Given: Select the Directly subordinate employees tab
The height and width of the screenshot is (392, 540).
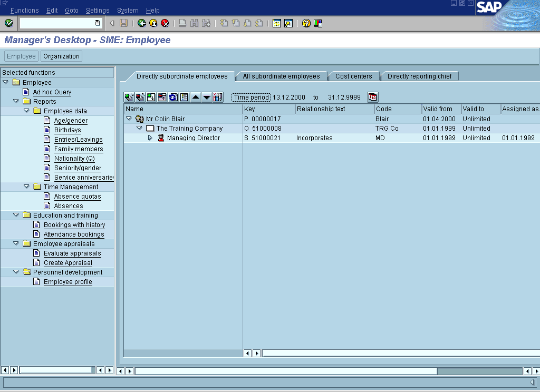Looking at the screenshot, I should pos(182,76).
